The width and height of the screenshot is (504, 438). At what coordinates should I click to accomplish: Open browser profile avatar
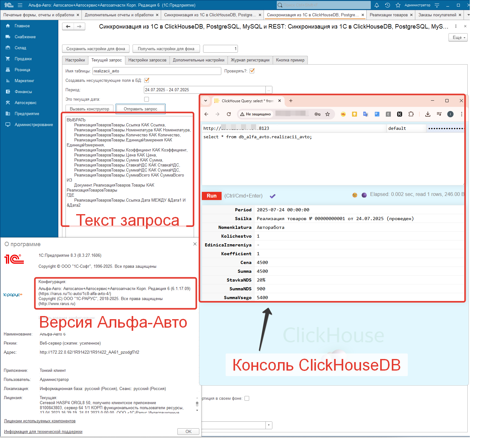point(450,114)
